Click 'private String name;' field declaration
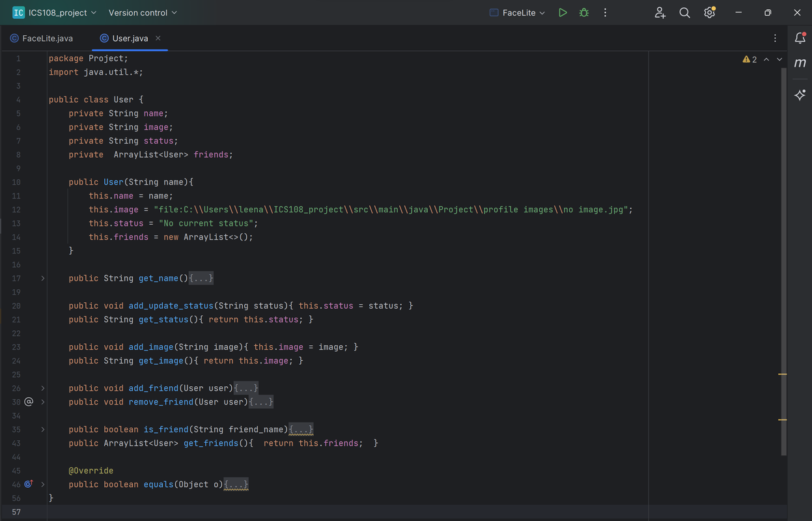Viewport: 812px width, 521px height. (119, 113)
